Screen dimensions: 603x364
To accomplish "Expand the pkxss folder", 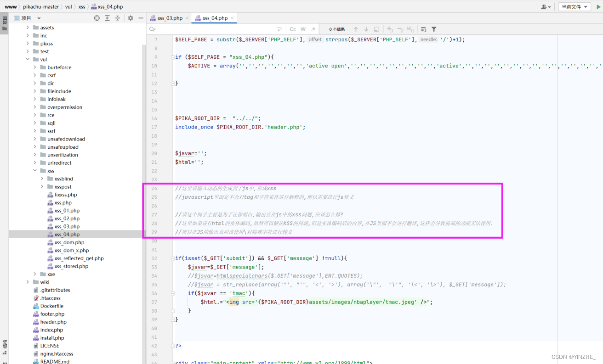I will click(28, 44).
